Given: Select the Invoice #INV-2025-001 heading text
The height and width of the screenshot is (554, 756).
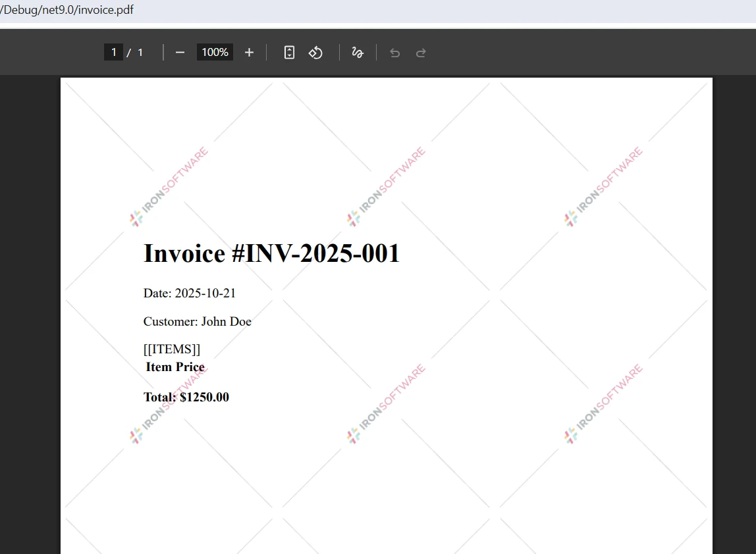Looking at the screenshot, I should [x=271, y=253].
